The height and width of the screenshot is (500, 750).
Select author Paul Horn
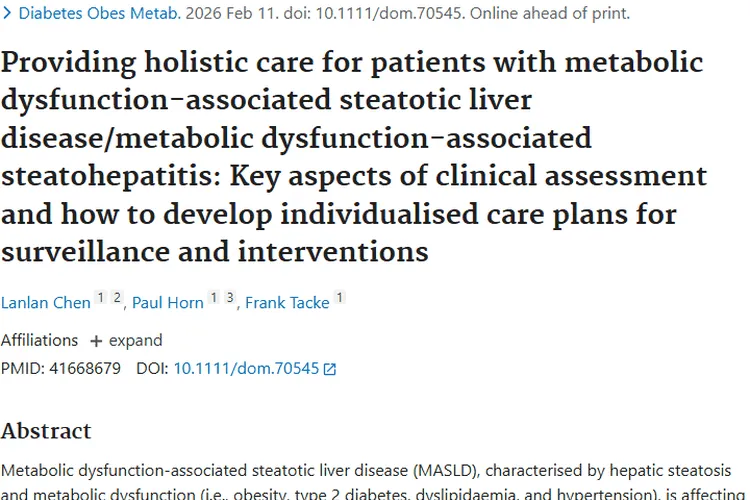[x=168, y=302]
